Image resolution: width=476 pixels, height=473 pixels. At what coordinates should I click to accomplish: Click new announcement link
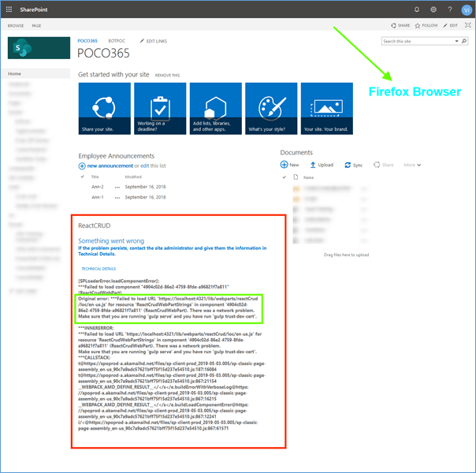pyautogui.click(x=110, y=166)
